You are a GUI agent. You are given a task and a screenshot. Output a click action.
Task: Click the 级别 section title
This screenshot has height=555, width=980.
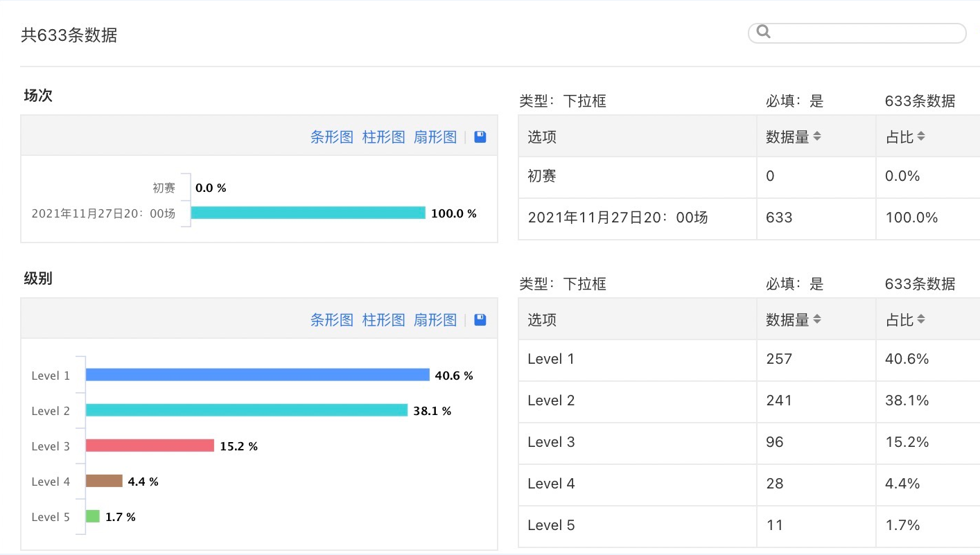tap(38, 279)
